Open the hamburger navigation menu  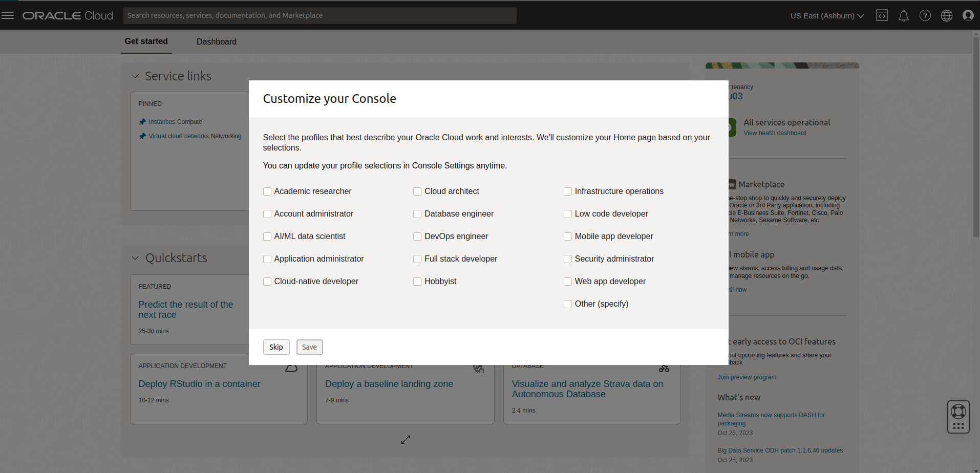click(x=8, y=15)
